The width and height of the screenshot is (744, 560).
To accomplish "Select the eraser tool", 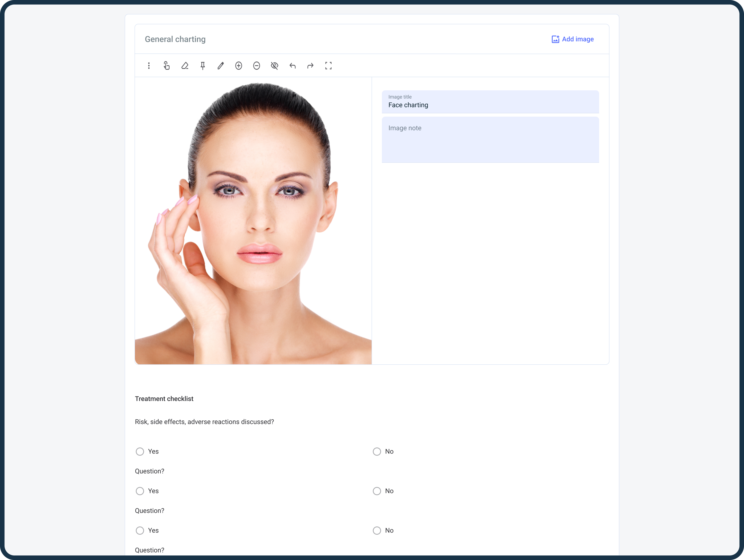I will click(x=185, y=66).
